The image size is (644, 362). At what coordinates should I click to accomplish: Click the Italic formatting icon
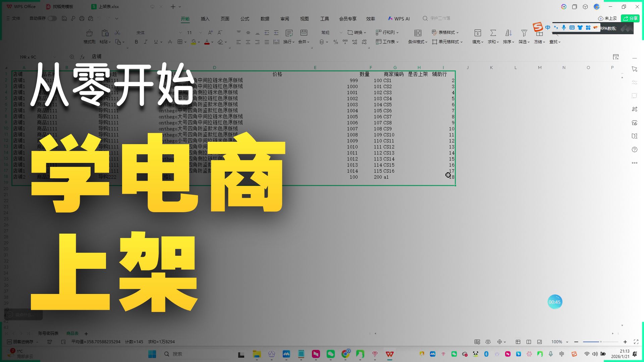click(x=146, y=42)
